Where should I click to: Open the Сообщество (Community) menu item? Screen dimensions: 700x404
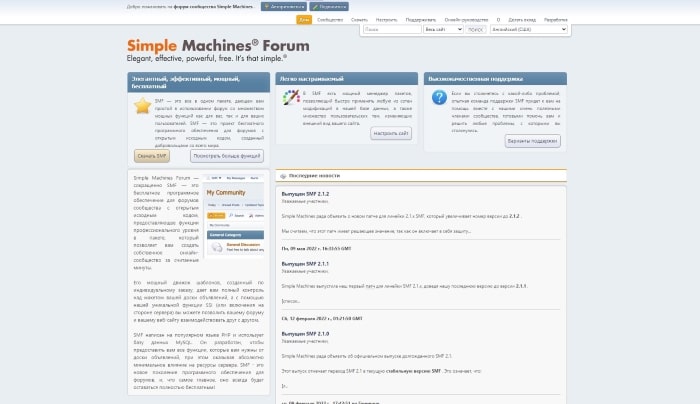coord(330,20)
